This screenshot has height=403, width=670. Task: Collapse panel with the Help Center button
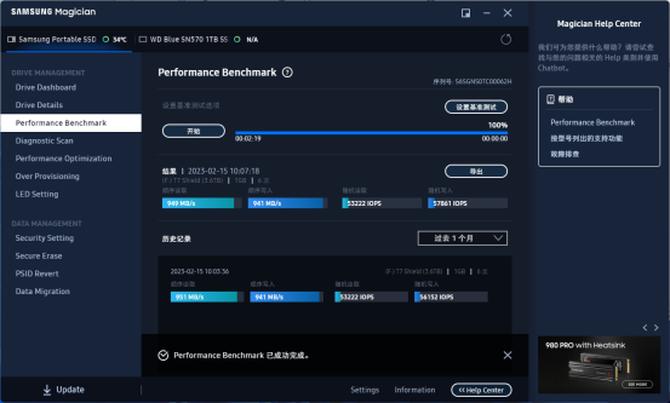[481, 390]
